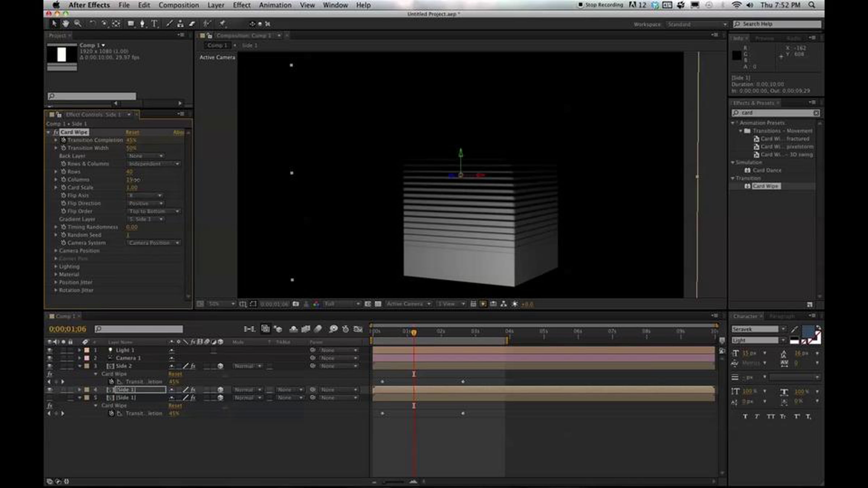Toggle Transition Completion stopwatch in effect controls
Viewport: 868px width, 488px height.
point(64,140)
